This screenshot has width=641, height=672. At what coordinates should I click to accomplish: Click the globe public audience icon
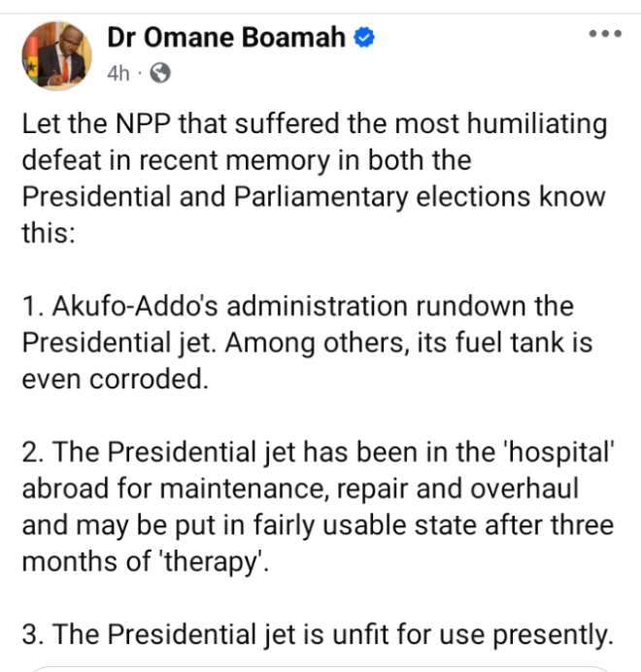[160, 73]
